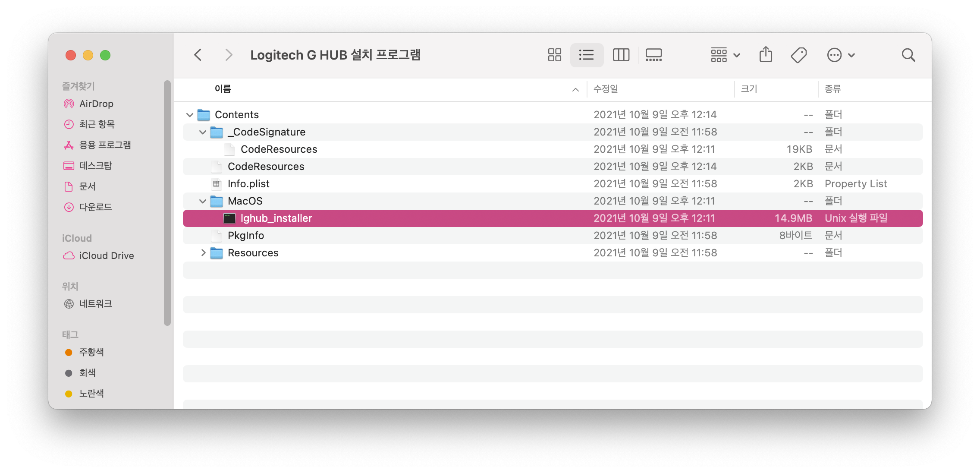The width and height of the screenshot is (980, 473).
Task: Sort by 수정일 column header
Action: tap(606, 89)
